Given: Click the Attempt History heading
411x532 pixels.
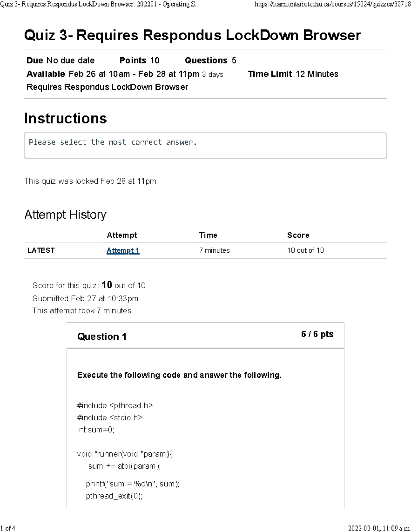Looking at the screenshot, I should click(65, 214).
